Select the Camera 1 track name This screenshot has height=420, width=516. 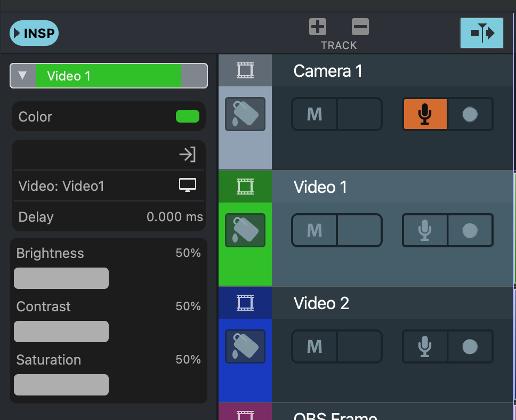(x=328, y=71)
